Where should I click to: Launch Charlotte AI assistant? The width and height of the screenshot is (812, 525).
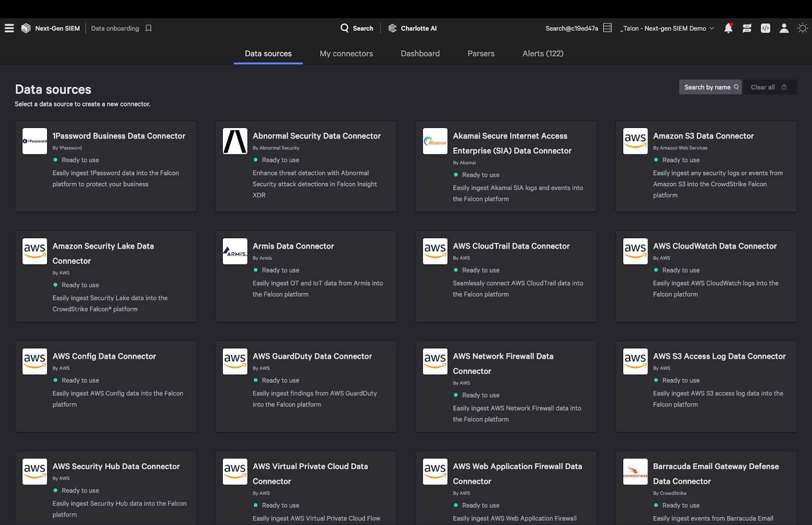point(413,28)
